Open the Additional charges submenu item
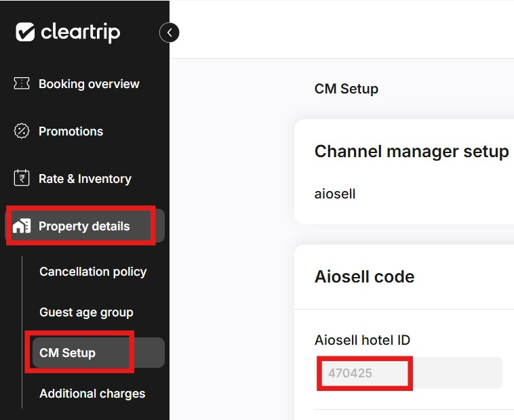514x420 pixels. [92, 394]
